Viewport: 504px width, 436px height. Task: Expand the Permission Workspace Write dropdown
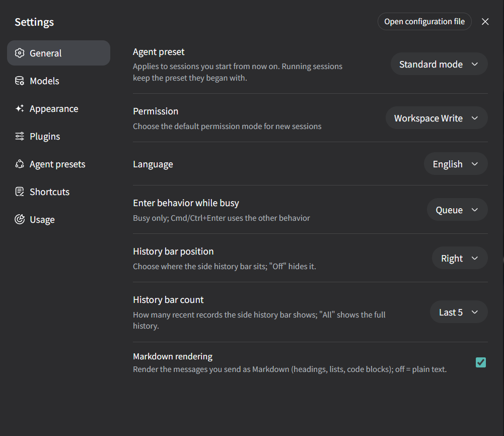coord(437,118)
